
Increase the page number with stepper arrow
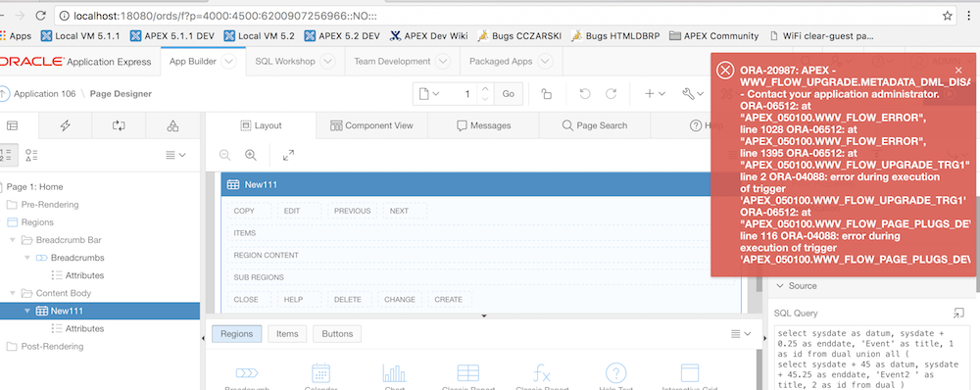pyautogui.click(x=486, y=89)
